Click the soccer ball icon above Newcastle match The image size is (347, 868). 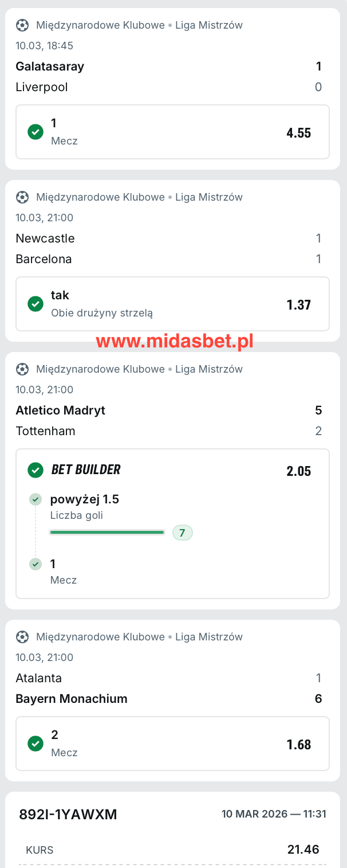22,197
